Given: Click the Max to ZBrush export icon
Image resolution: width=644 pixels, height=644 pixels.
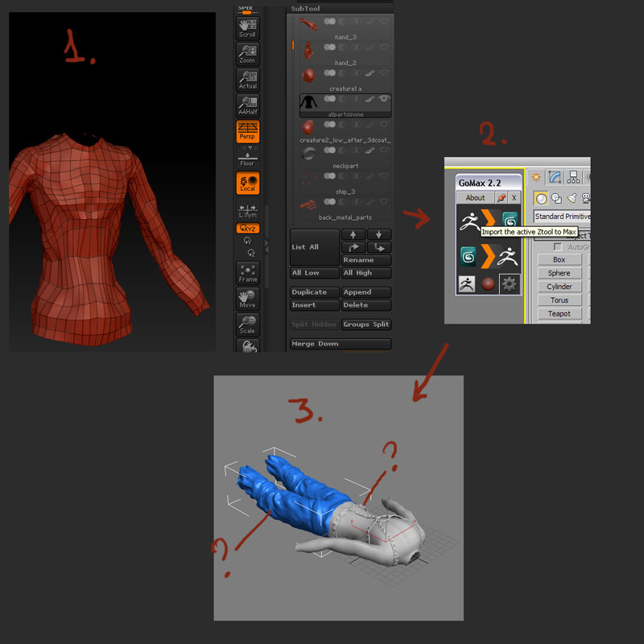Looking at the screenshot, I should (x=489, y=256).
